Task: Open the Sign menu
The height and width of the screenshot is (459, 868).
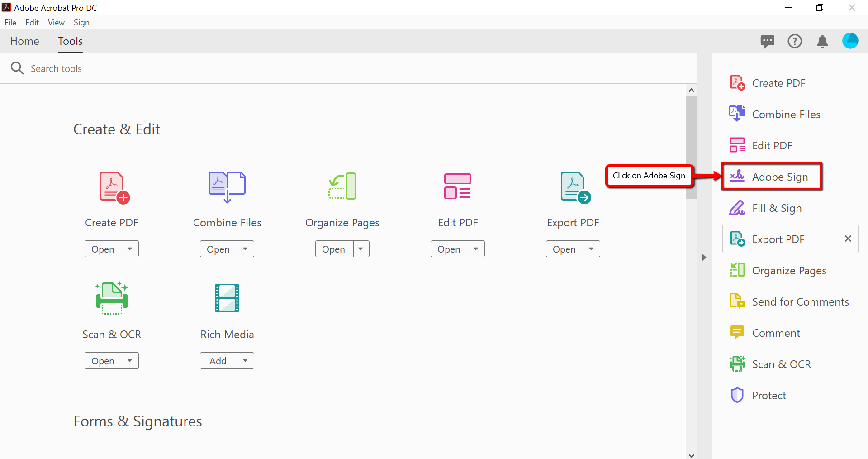Action: 81,23
